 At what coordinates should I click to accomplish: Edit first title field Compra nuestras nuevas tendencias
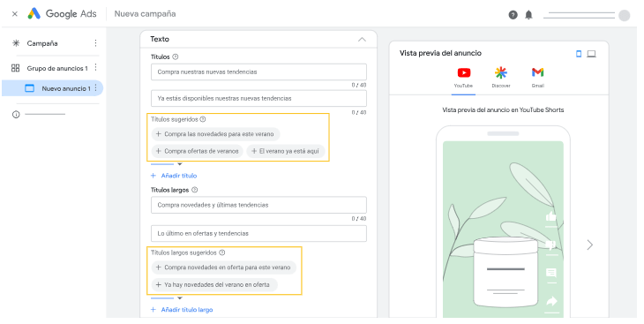pos(258,72)
